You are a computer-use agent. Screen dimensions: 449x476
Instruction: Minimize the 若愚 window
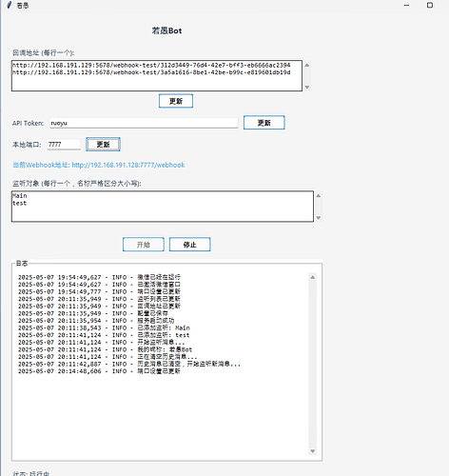pos(406,5)
